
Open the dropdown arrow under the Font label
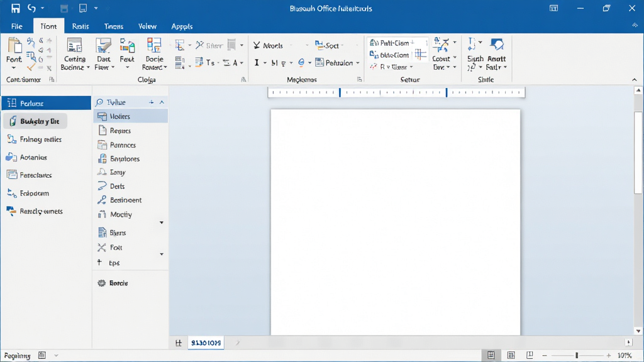14,68
